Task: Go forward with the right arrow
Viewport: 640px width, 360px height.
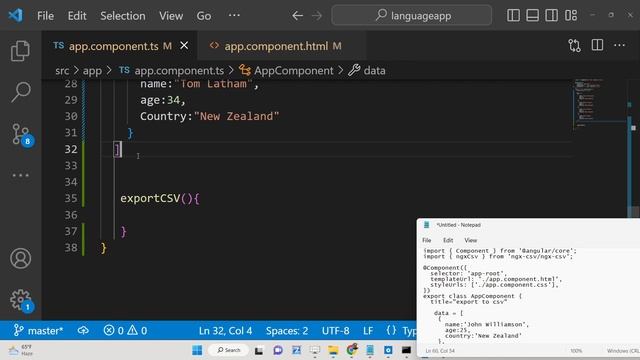Action: pos(317,16)
